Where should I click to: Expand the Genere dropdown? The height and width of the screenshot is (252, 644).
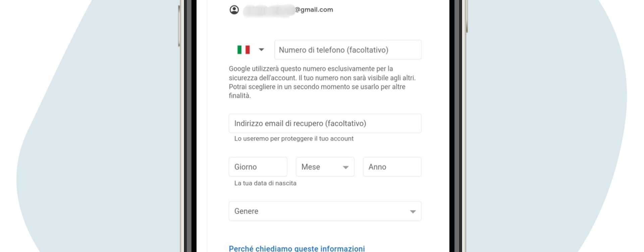325,211
